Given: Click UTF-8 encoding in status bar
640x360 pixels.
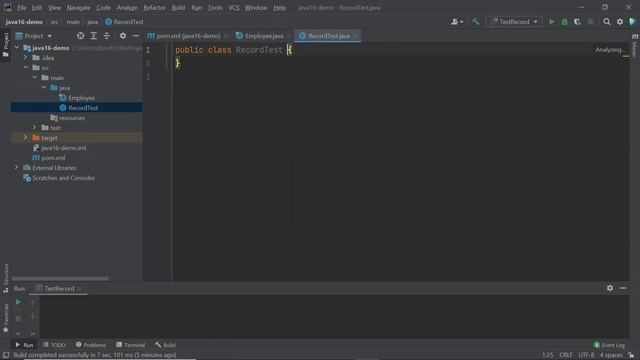Looking at the screenshot, I should point(586,355).
